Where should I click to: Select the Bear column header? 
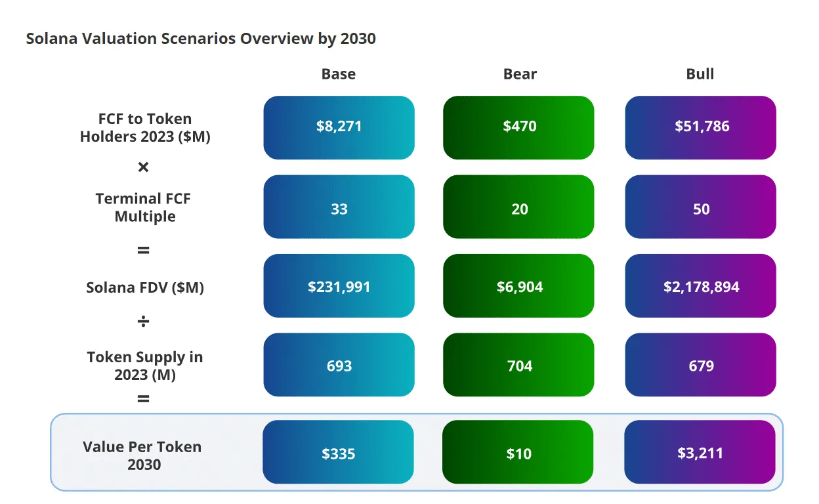pos(520,74)
